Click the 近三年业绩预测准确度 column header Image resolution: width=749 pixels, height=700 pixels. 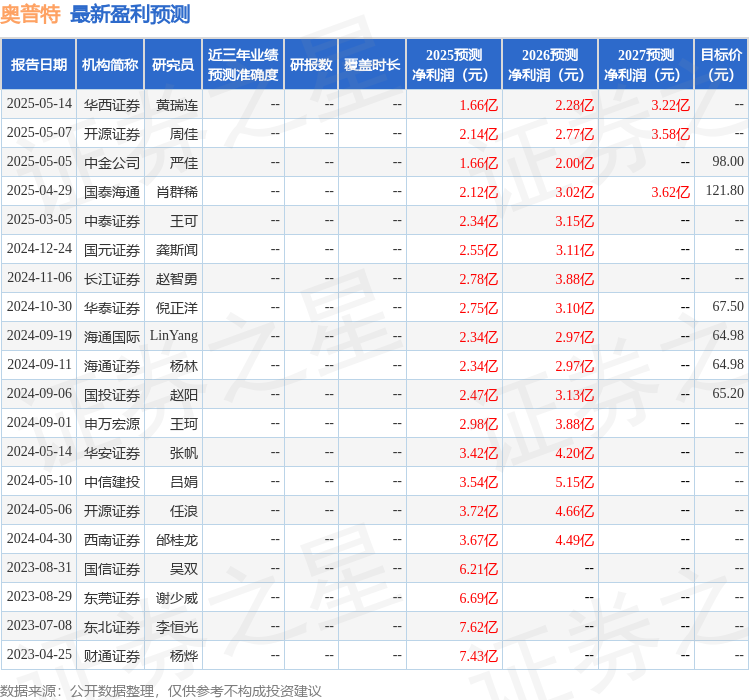coord(243,65)
